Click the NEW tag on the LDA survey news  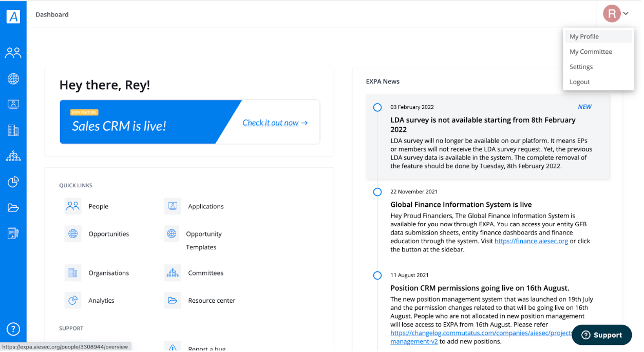coord(585,107)
